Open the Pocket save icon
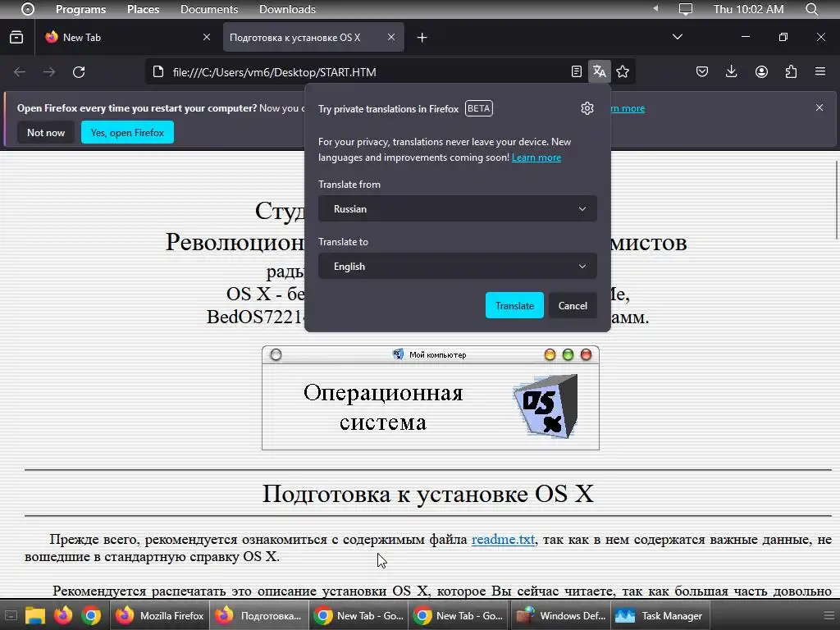Screen dimensions: 840x630 (x=702, y=71)
